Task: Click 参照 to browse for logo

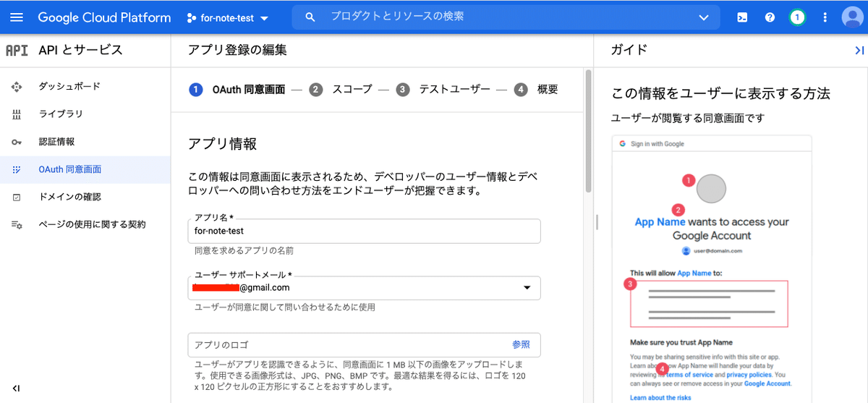Action: 521,344
